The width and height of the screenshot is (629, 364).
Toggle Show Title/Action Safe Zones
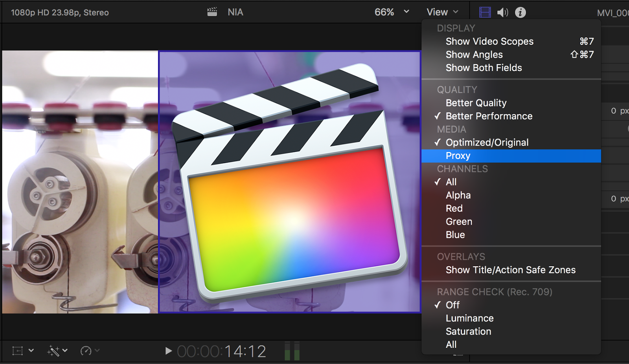coord(511,270)
